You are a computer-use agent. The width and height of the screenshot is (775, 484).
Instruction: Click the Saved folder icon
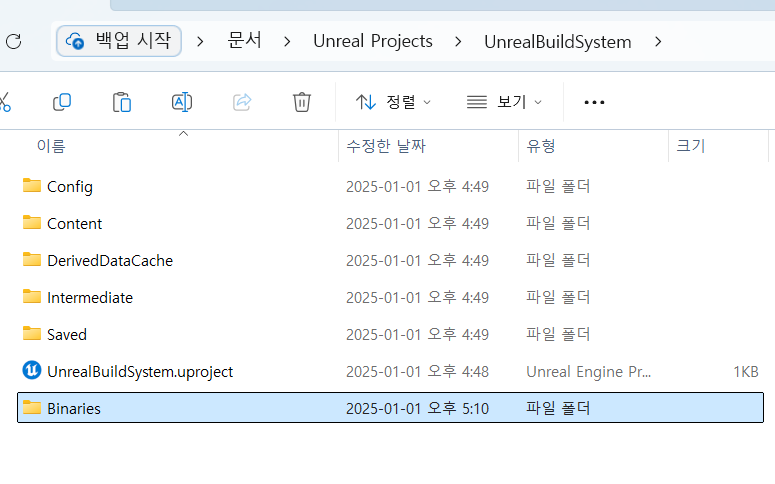[32, 334]
